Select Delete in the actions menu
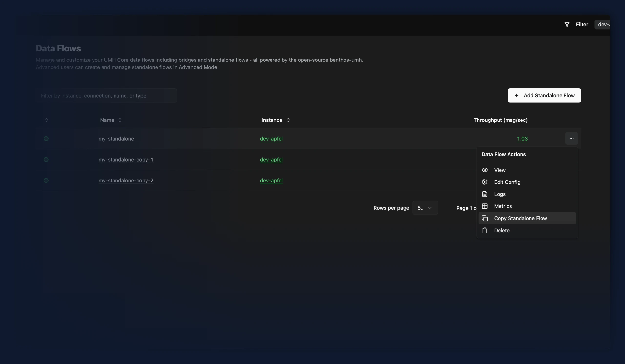This screenshot has width=625, height=364. coord(527,231)
